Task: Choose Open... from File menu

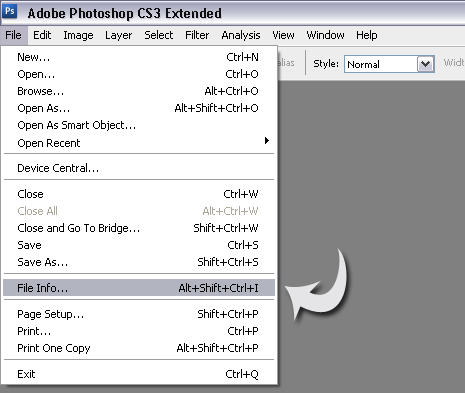Action: click(139, 74)
